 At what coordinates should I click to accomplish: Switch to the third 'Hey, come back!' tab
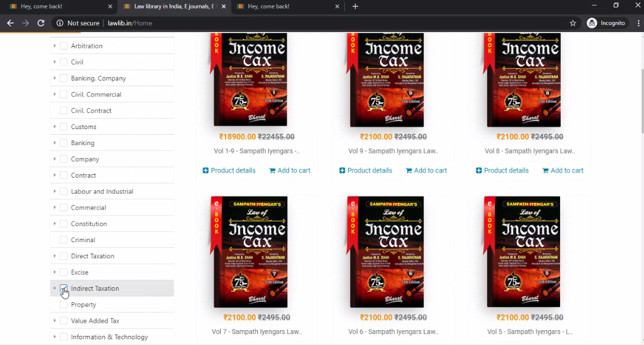point(288,6)
